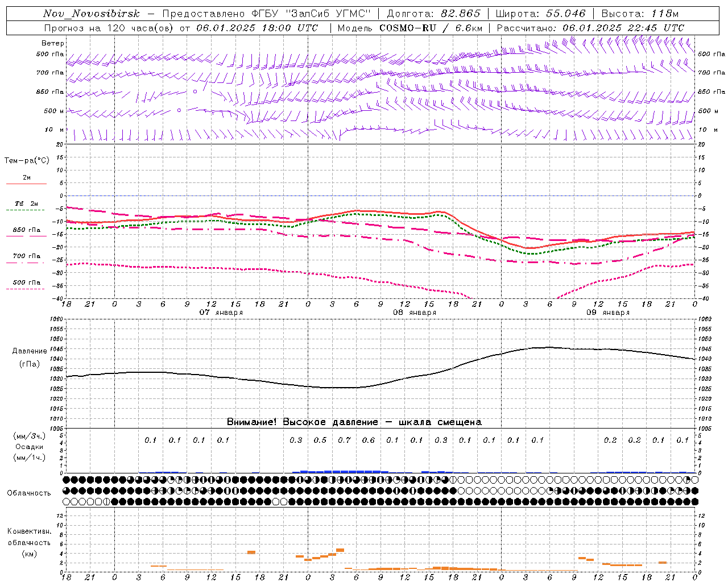The height and width of the screenshot is (582, 728).
Task: Click the 850 гПа temperature legend entry
Action: coord(27,230)
